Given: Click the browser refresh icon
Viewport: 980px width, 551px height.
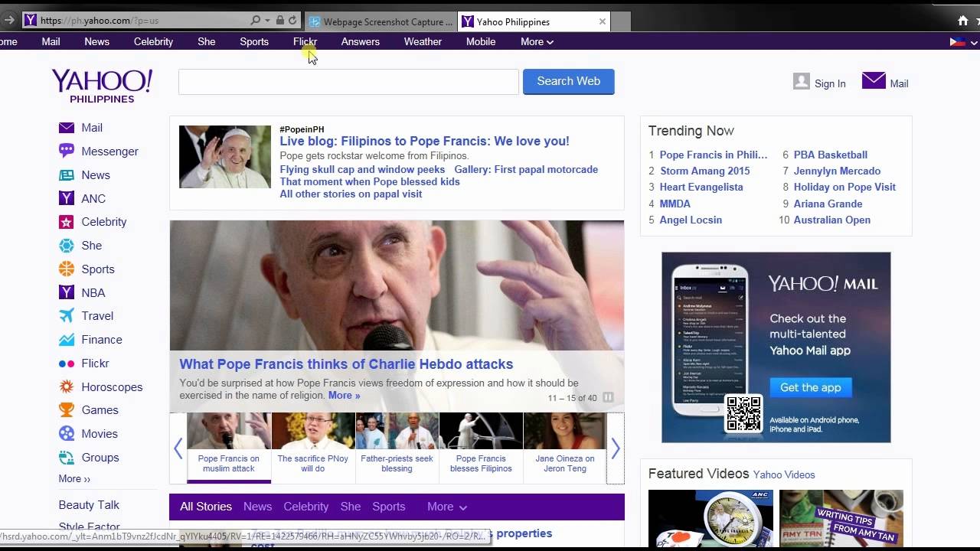Looking at the screenshot, I should click(x=292, y=21).
